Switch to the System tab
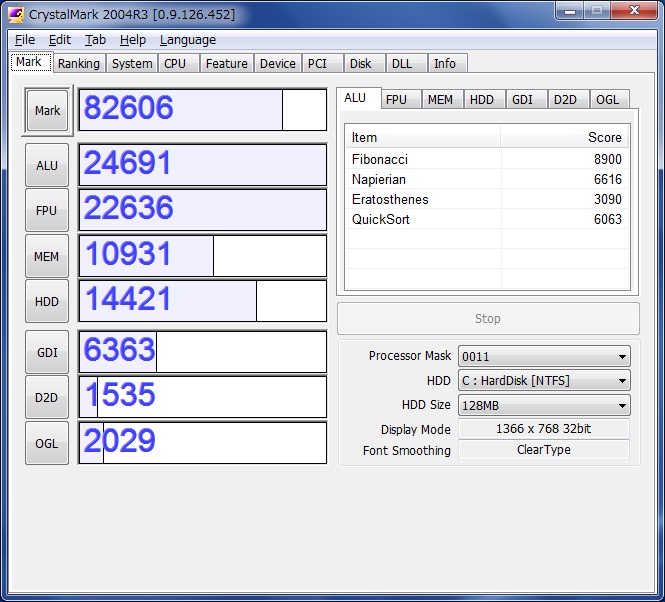665x602 pixels. (132, 64)
